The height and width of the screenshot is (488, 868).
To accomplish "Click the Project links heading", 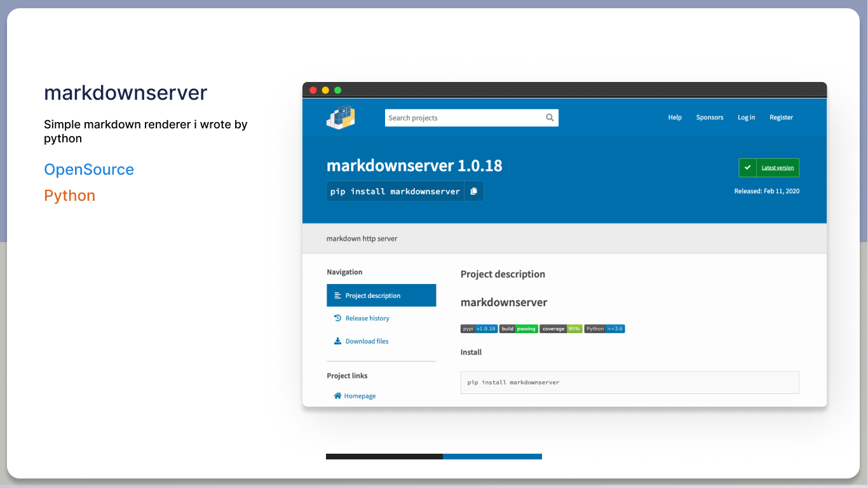I will (x=347, y=376).
